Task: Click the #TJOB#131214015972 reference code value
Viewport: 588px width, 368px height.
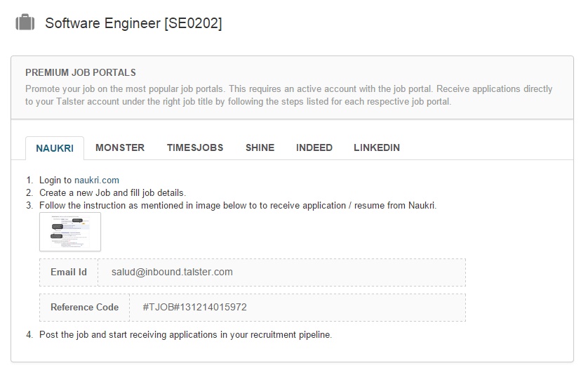Action: 194,307
